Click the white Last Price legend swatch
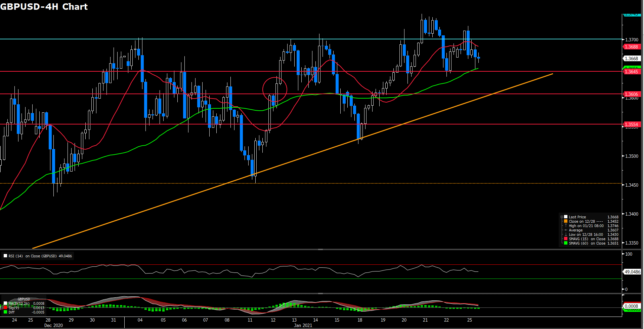Image resolution: width=644 pixels, height=329 pixels. (566, 217)
